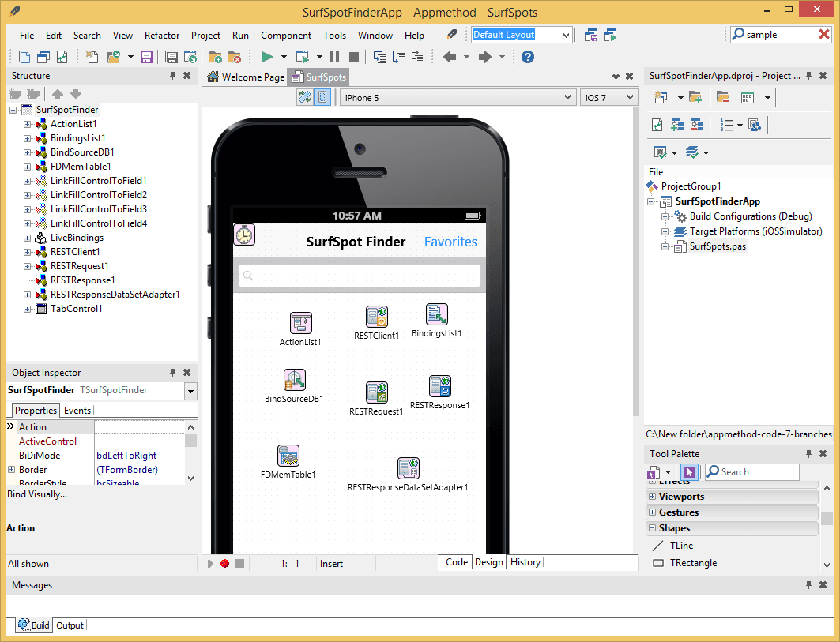The height and width of the screenshot is (642, 840).
Task: Switch to the Code tab
Action: 457,562
